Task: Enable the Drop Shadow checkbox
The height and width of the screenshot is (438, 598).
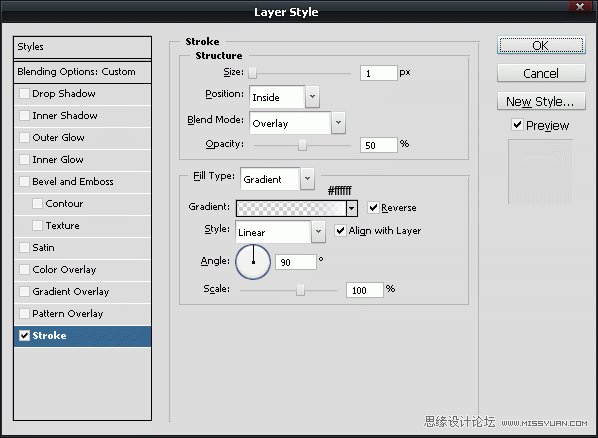Action: tap(24, 93)
